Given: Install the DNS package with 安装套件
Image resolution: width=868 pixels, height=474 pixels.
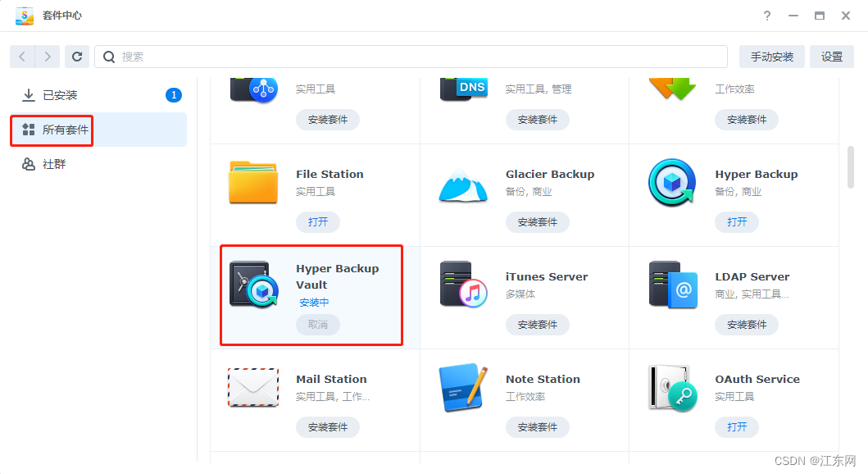Looking at the screenshot, I should [537, 120].
